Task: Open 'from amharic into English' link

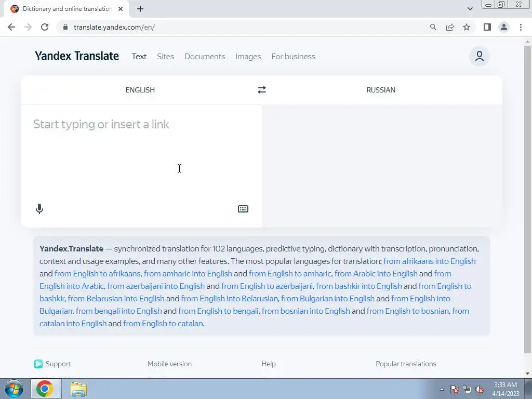Action: click(188, 273)
